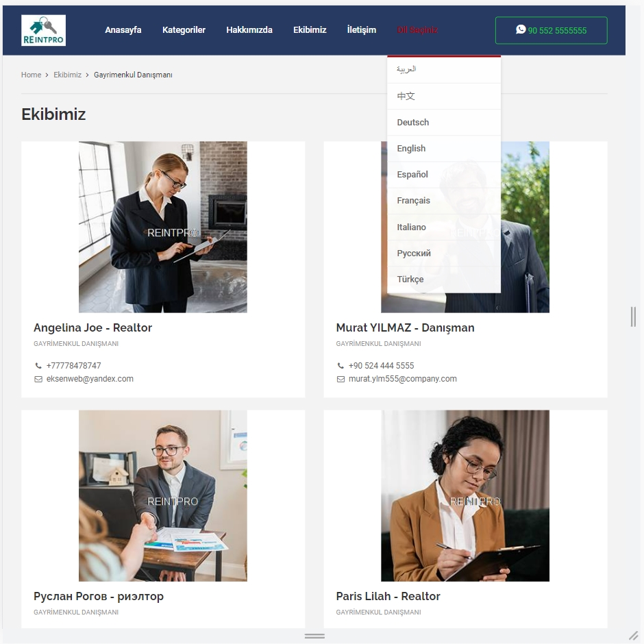
Task: Click phone icon beside +90 524 444 5555
Action: coord(340,366)
